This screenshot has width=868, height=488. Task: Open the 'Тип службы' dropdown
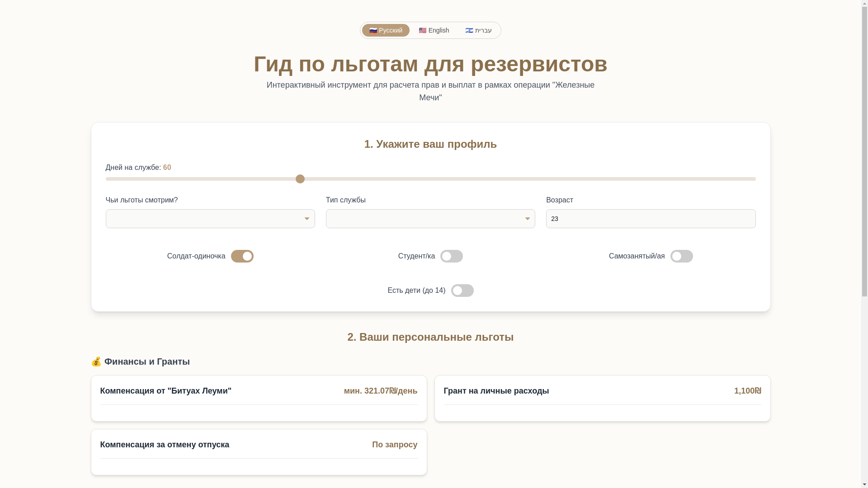pyautogui.click(x=430, y=219)
